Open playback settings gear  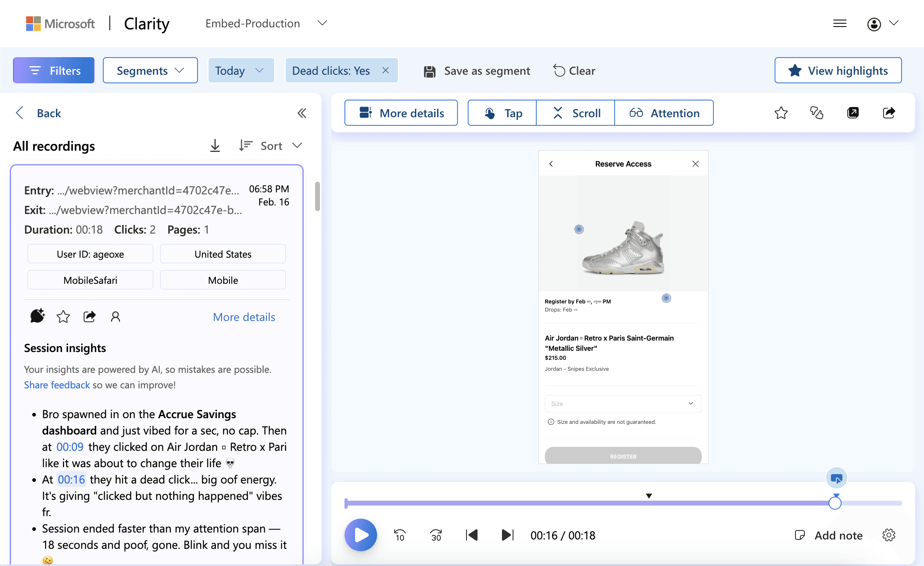tap(888, 535)
